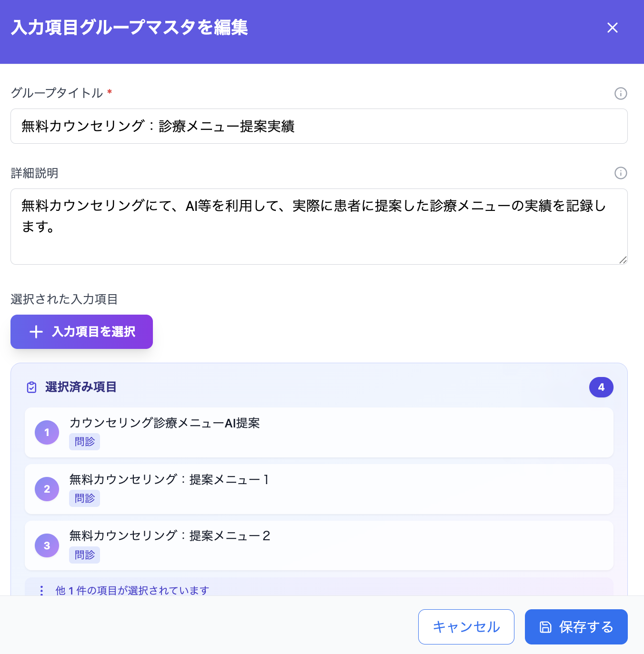Image resolution: width=644 pixels, height=654 pixels.
Task: Click the numbered circle 1 on first item
Action: [x=47, y=432]
